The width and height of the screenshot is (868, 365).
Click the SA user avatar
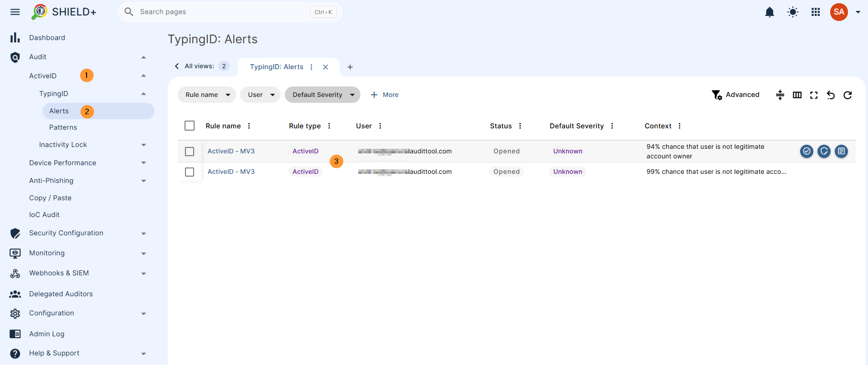(839, 12)
